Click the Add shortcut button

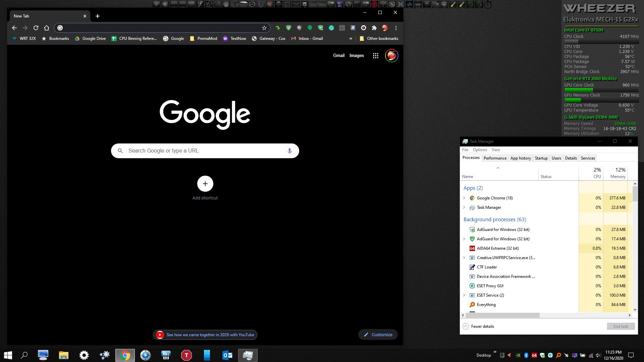205,188
